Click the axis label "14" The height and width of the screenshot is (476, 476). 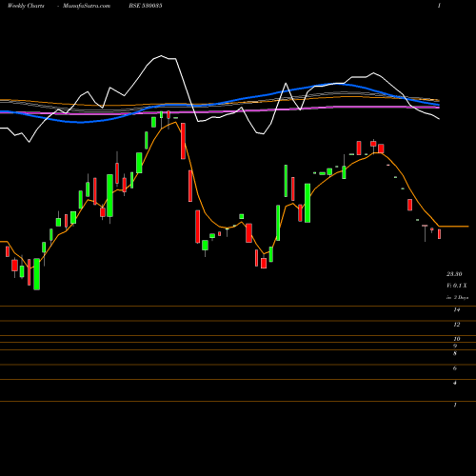point(457,309)
